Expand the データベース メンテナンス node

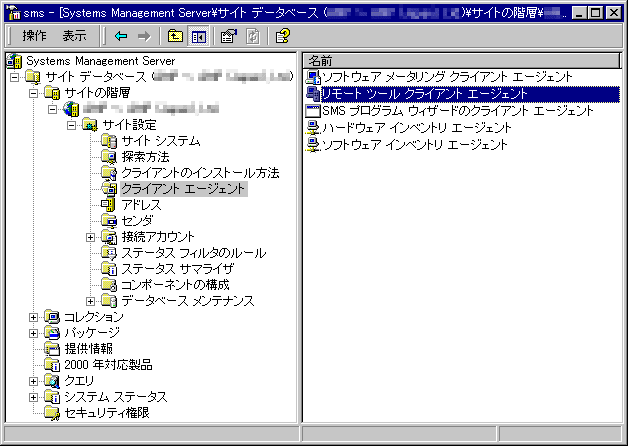click(90, 301)
